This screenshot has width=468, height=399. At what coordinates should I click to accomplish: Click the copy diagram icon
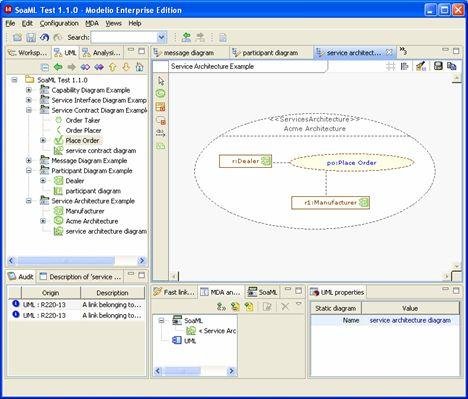pos(451,66)
